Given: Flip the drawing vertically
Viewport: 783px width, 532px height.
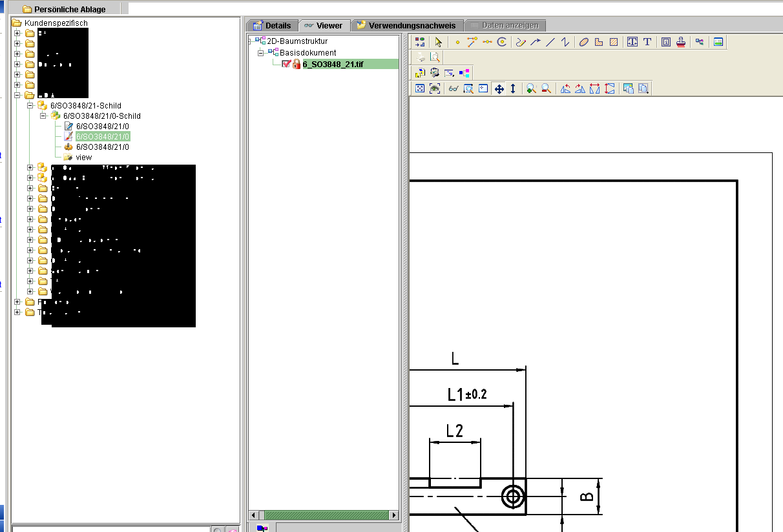Looking at the screenshot, I should click(610, 88).
